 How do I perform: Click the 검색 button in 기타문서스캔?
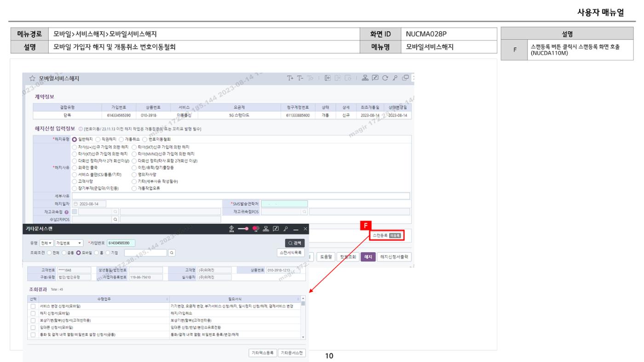[295, 243]
